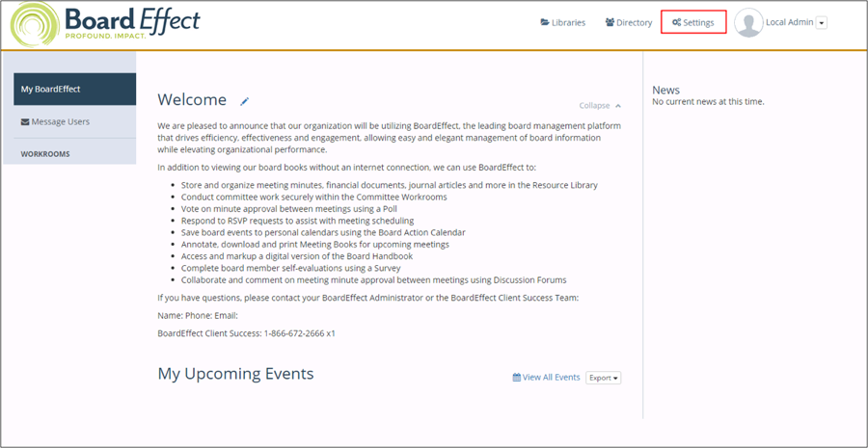This screenshot has height=448, width=868.
Task: Click the Message Users envelope icon
Action: point(25,122)
